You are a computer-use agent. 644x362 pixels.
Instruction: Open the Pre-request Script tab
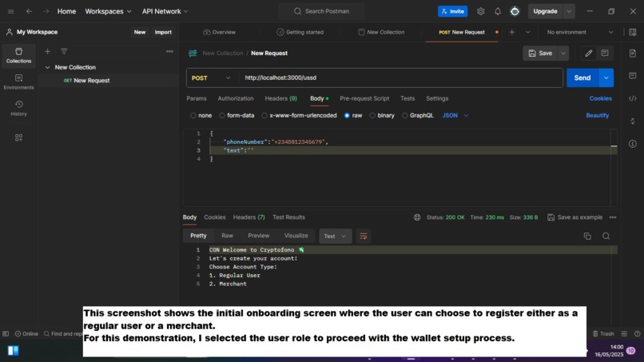364,98
